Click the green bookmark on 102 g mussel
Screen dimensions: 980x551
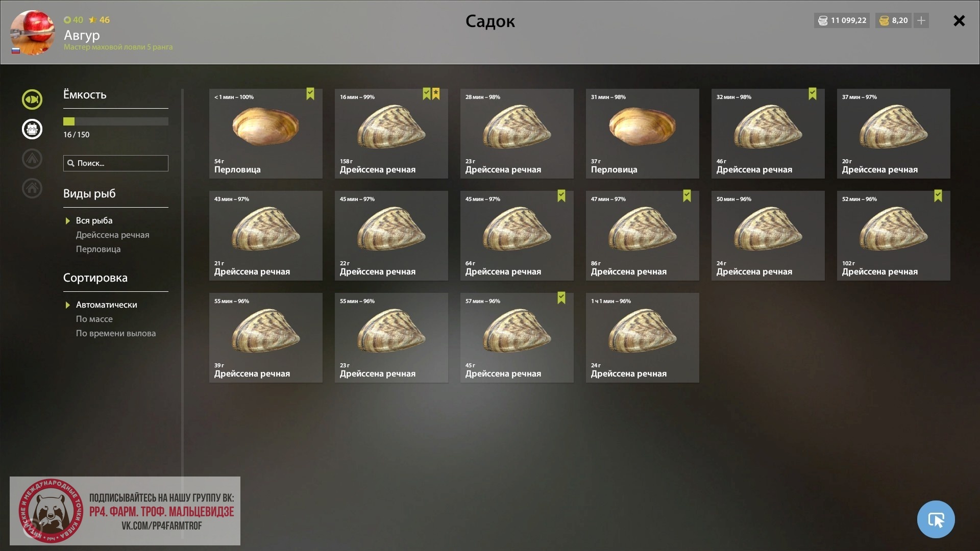click(938, 196)
